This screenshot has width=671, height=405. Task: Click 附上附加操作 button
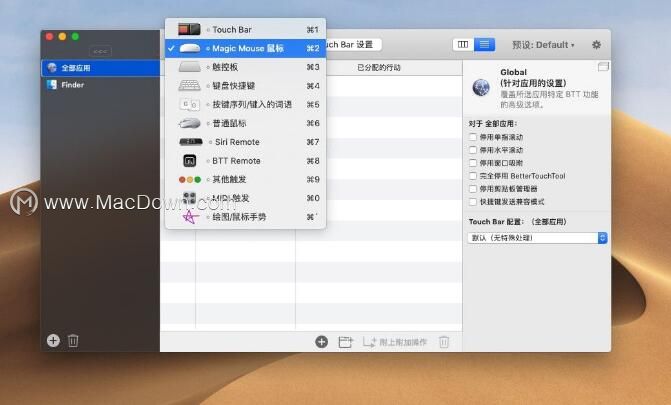tap(395, 342)
